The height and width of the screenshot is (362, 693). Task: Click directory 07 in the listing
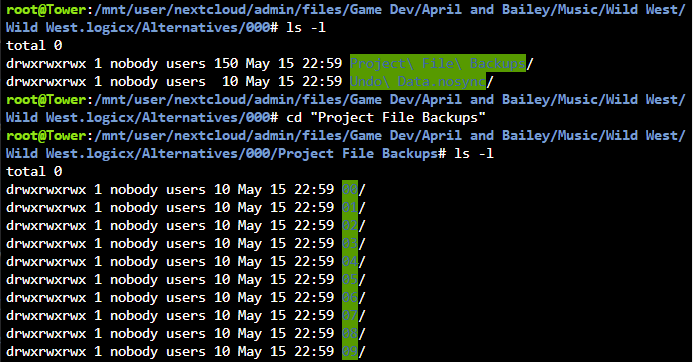350,315
